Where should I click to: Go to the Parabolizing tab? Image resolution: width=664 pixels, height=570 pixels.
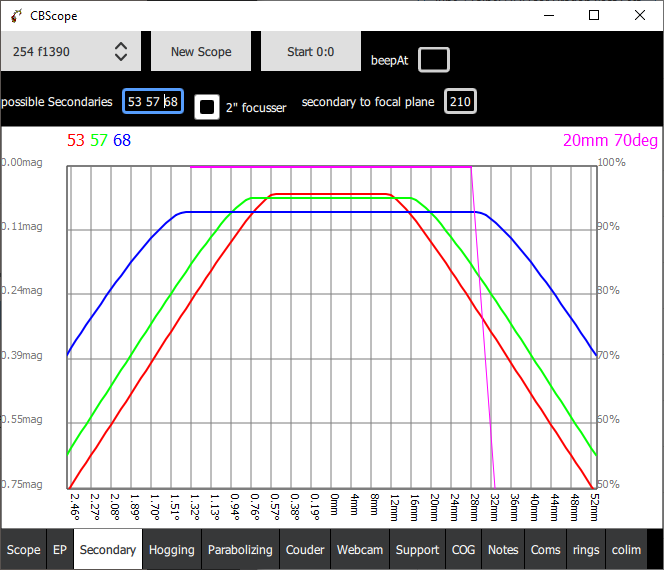(x=240, y=549)
